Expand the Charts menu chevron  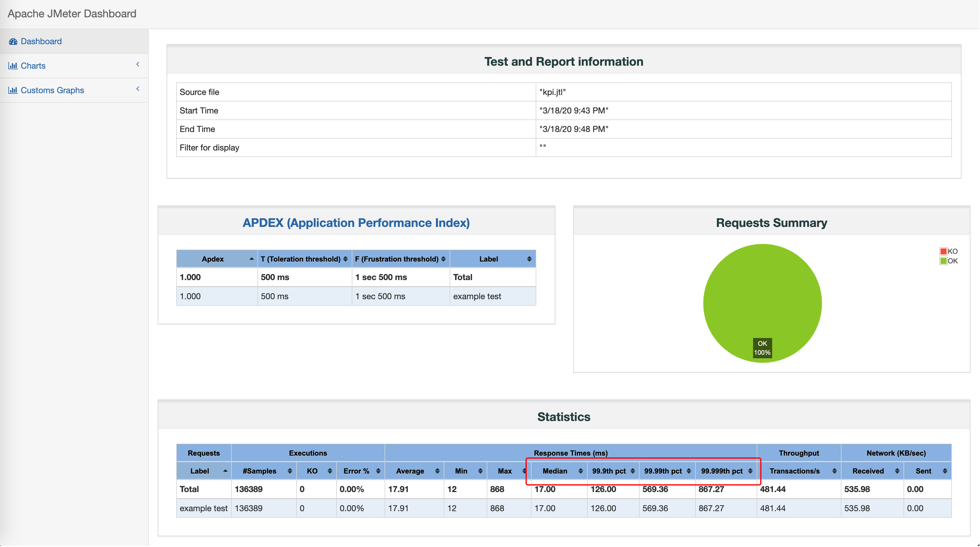pyautogui.click(x=138, y=64)
